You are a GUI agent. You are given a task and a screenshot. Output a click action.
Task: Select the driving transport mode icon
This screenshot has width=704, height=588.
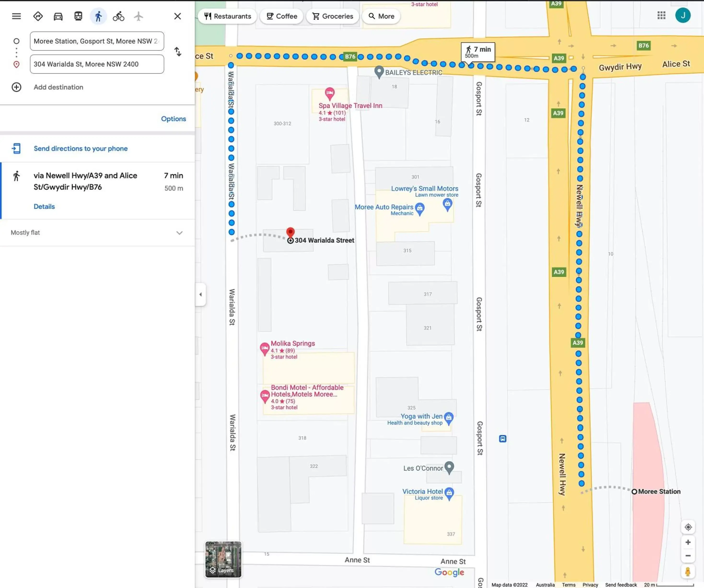[57, 16]
